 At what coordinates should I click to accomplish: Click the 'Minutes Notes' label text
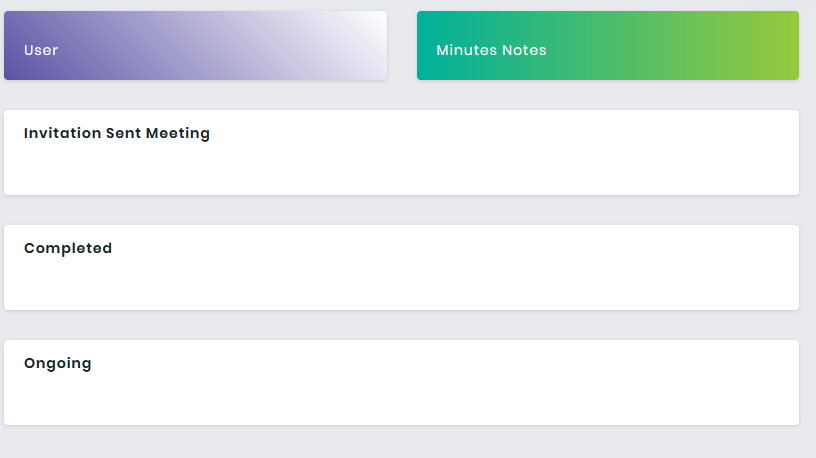coord(491,50)
